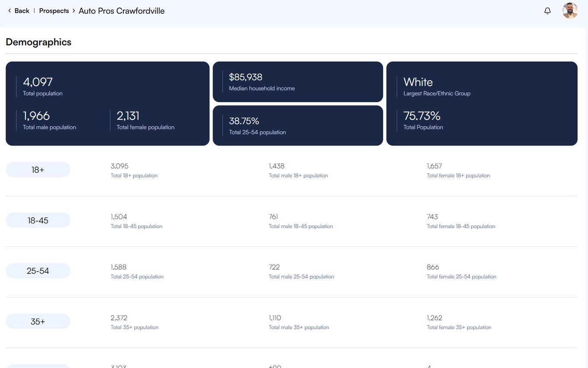Open the Prospects breadcrumb

[54, 11]
